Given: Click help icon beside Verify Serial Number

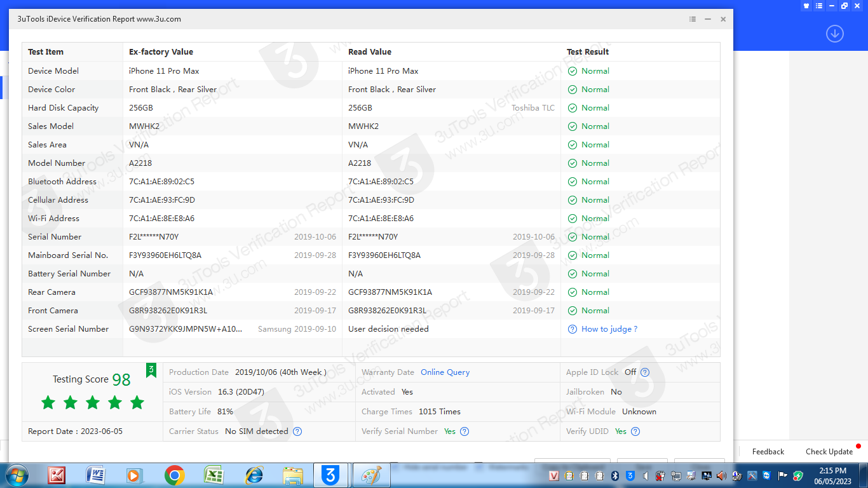Looking at the screenshot, I should point(465,431).
